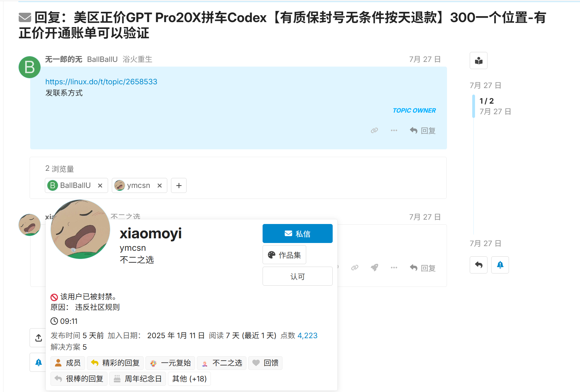
Task: Jump to the timeline's bottom date 7月 27 日
Action: click(485, 243)
